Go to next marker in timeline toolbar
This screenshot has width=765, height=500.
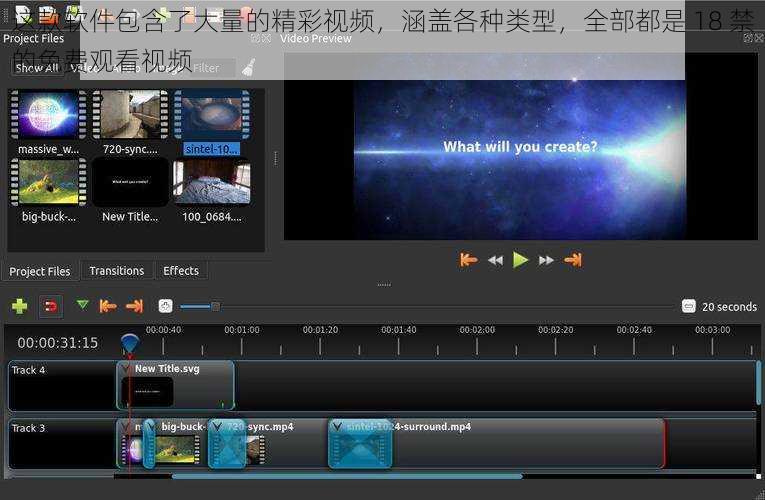click(135, 306)
